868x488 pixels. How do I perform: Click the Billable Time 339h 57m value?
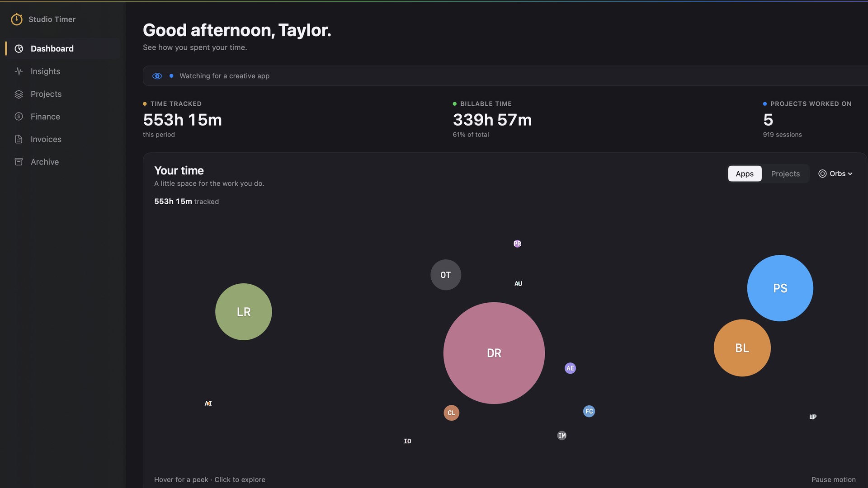tap(492, 120)
